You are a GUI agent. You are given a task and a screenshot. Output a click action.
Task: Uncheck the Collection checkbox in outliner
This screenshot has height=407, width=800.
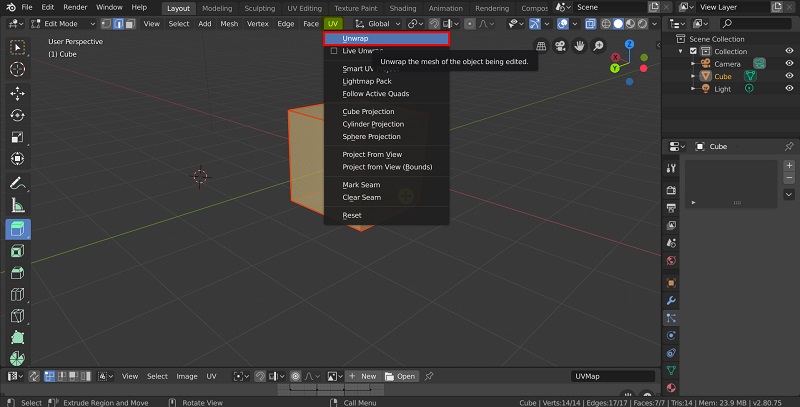[x=691, y=51]
